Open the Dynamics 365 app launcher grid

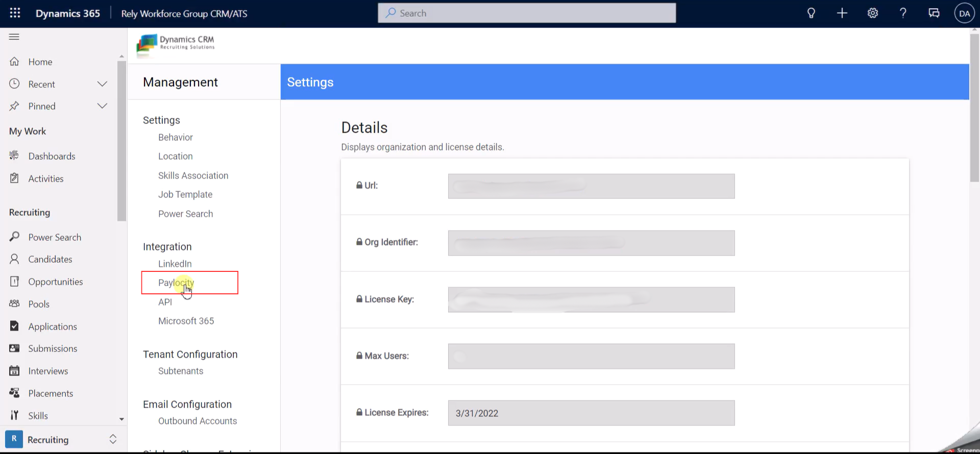pyautogui.click(x=15, y=13)
